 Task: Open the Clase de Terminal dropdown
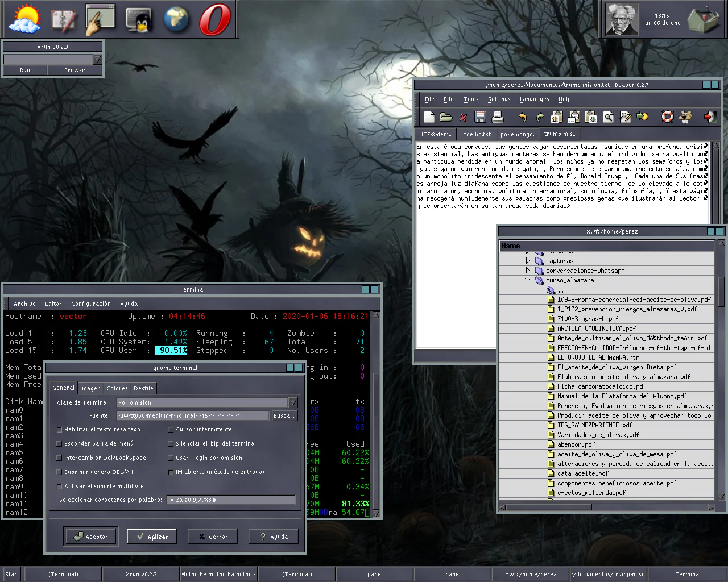[x=293, y=402]
